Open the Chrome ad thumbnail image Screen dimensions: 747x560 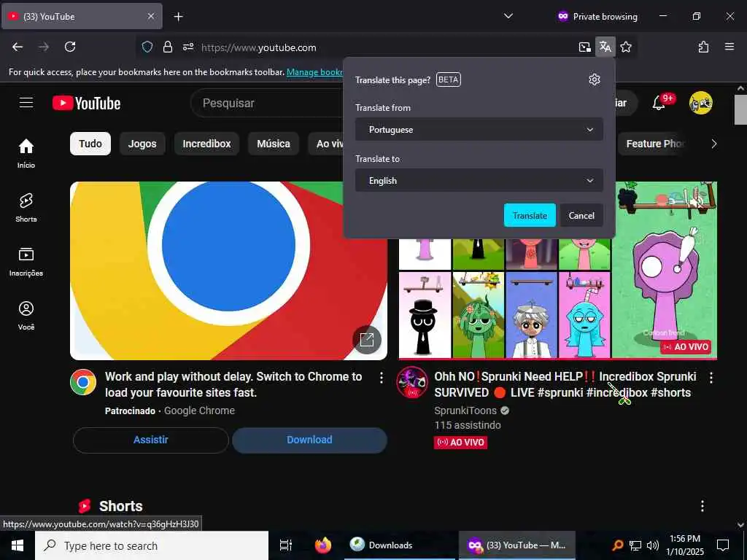pos(228,271)
